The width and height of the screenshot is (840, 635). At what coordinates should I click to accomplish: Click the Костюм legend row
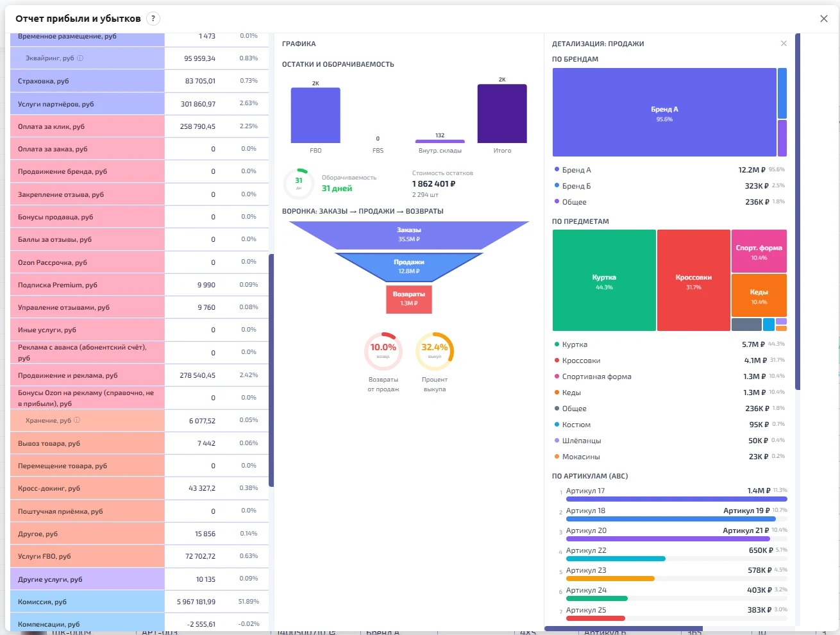click(x=669, y=425)
